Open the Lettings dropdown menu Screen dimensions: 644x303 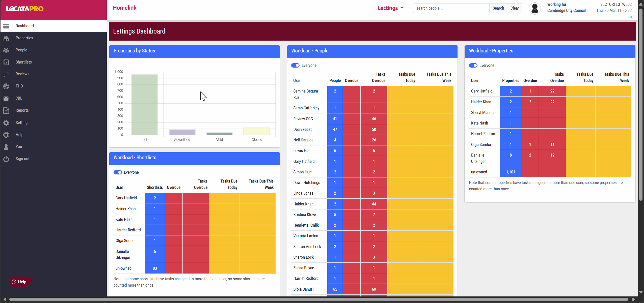click(390, 8)
